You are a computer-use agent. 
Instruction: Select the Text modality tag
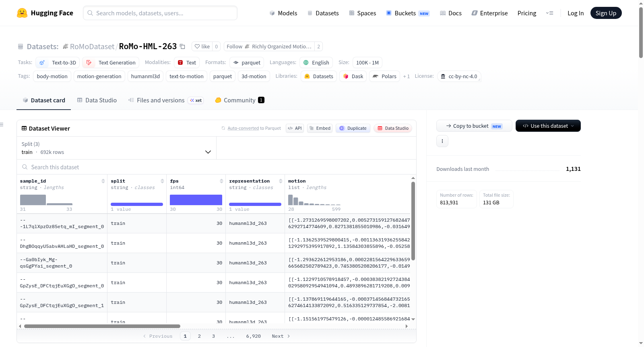click(187, 62)
